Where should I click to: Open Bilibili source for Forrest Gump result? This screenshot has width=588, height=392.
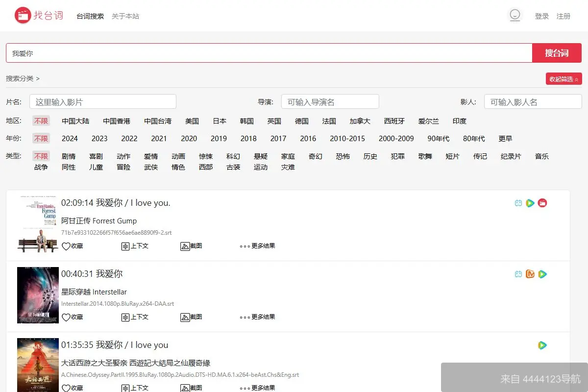point(518,203)
